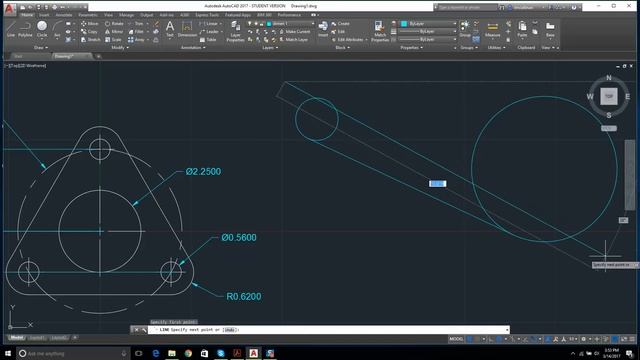Switch to the Model layout tab
The height and width of the screenshot is (360, 640).
[x=16, y=338]
